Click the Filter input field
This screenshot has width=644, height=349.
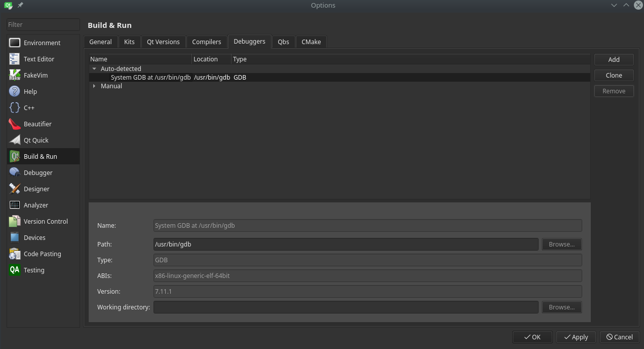click(43, 24)
